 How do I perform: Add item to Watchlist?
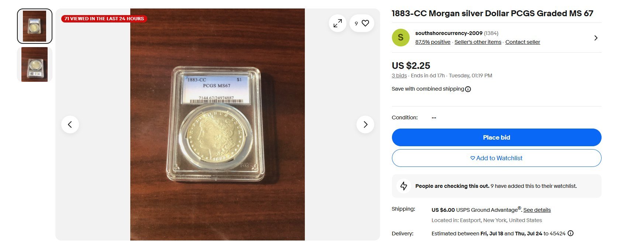tap(496, 158)
